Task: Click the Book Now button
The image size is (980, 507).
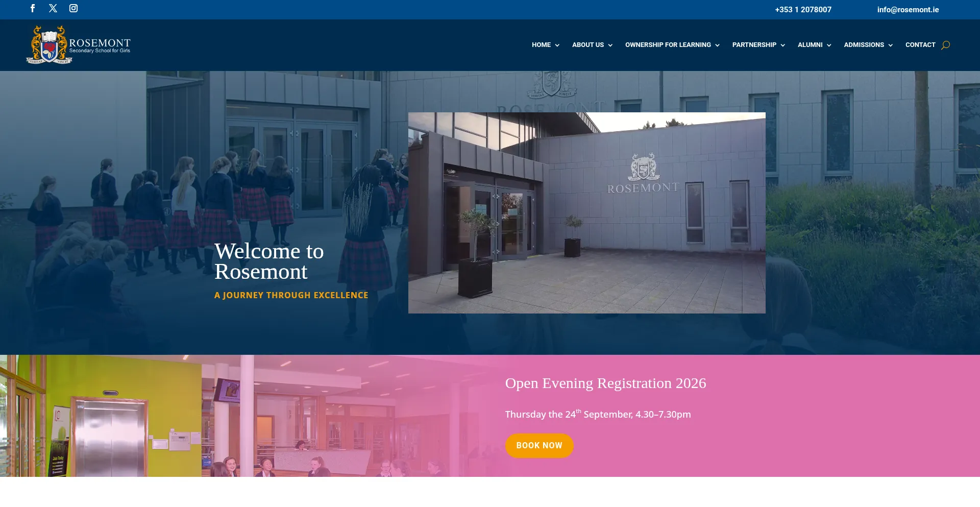Action: pyautogui.click(x=540, y=446)
